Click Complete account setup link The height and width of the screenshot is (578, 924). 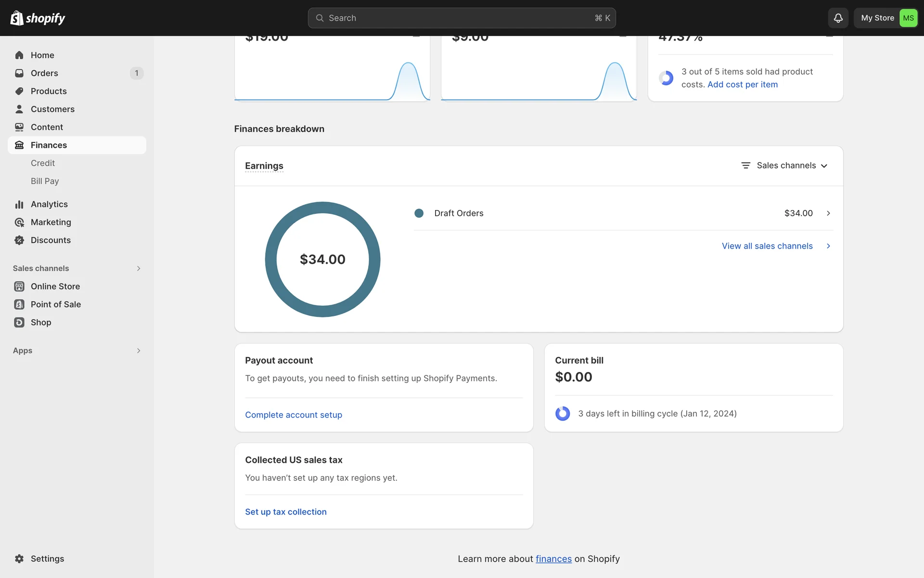point(293,415)
